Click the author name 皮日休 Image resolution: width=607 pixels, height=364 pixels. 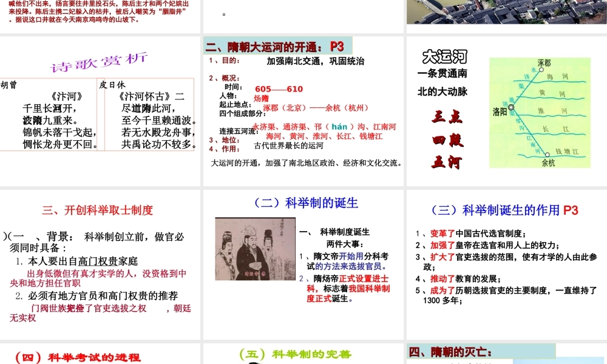pos(112,85)
